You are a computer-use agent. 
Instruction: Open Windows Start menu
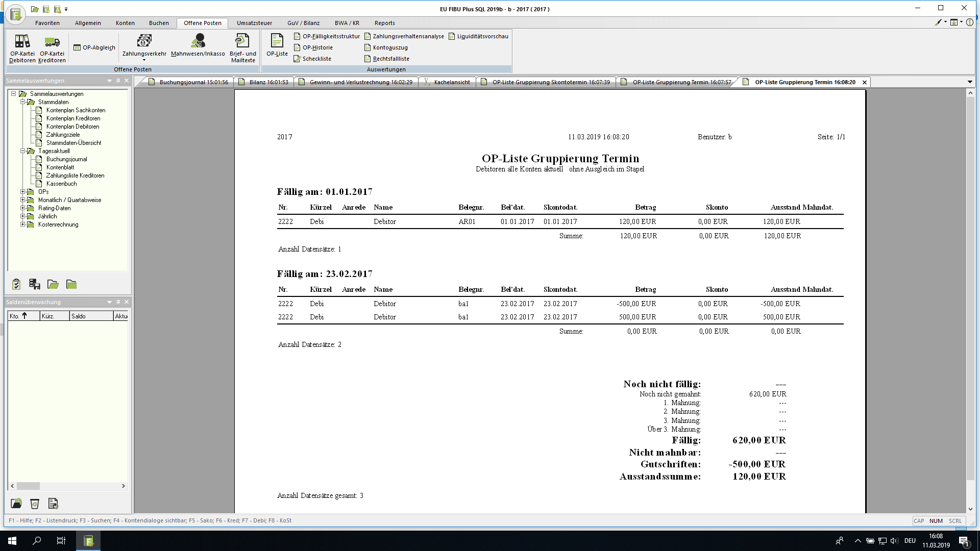[12, 541]
